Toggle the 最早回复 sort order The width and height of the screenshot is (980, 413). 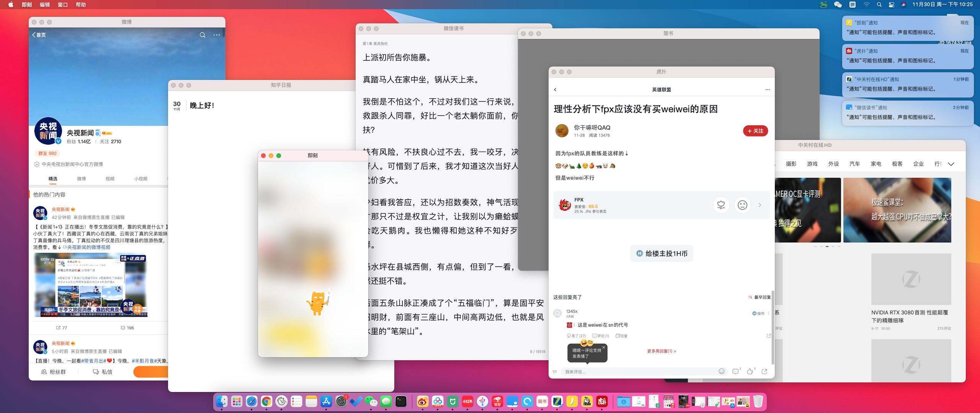pos(759,297)
